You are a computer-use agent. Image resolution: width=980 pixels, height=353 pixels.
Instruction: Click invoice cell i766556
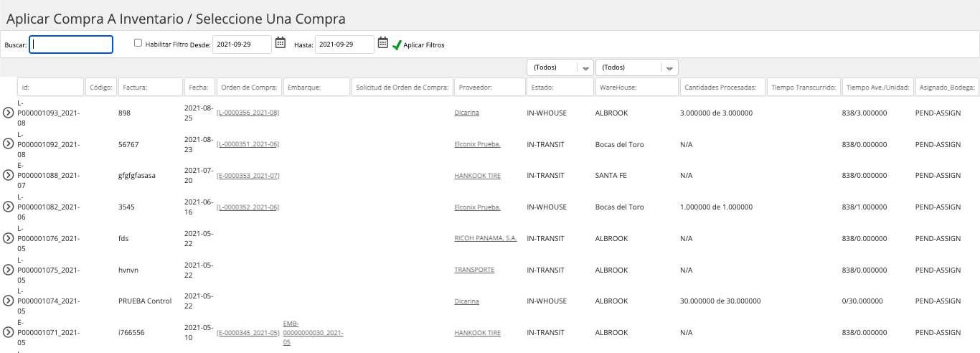[x=131, y=333]
